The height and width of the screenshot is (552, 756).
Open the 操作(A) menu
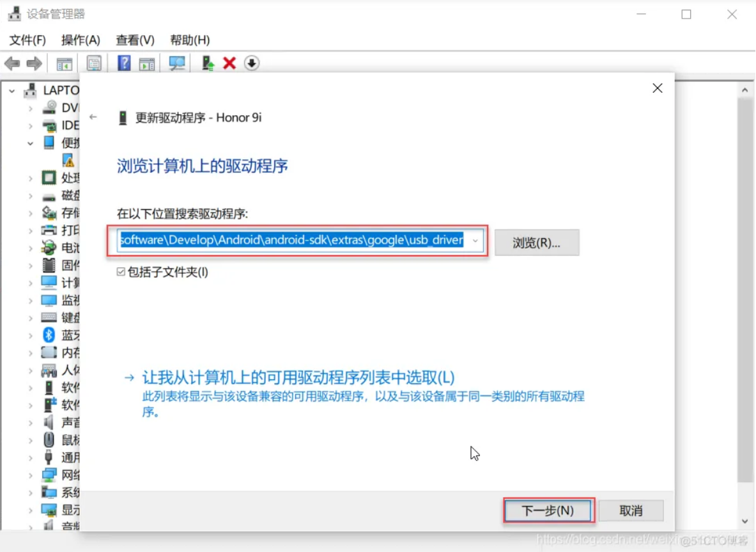(x=81, y=40)
